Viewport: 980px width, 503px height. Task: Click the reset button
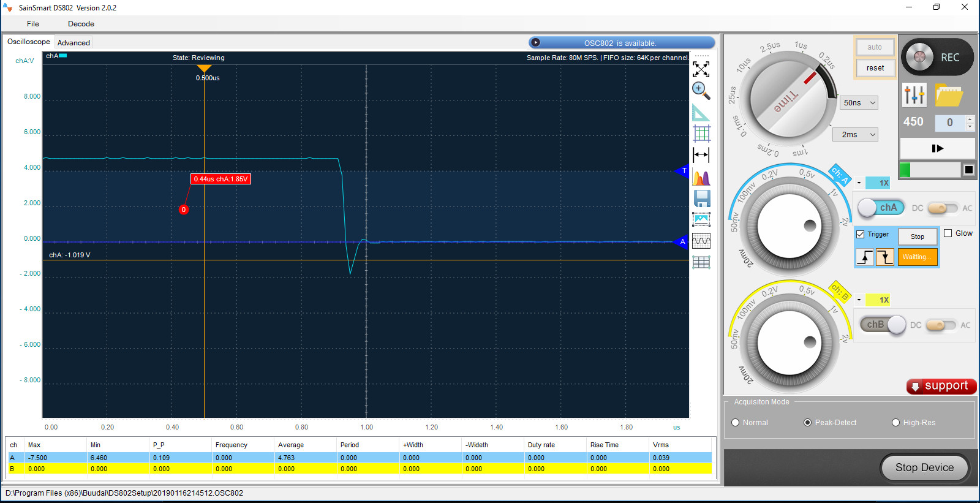click(875, 68)
